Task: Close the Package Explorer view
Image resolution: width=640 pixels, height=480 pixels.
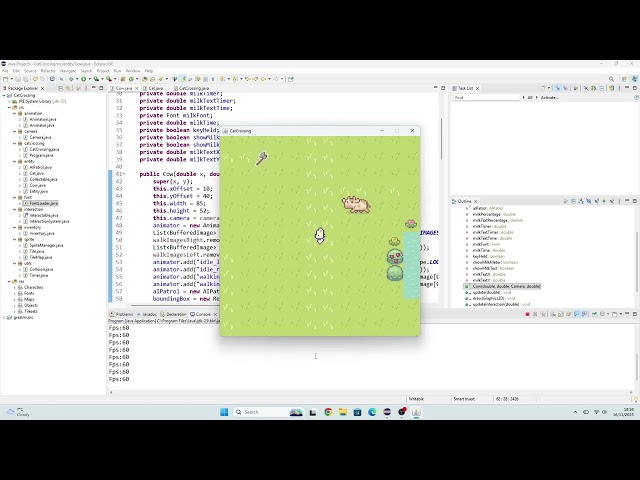Action: point(42,88)
